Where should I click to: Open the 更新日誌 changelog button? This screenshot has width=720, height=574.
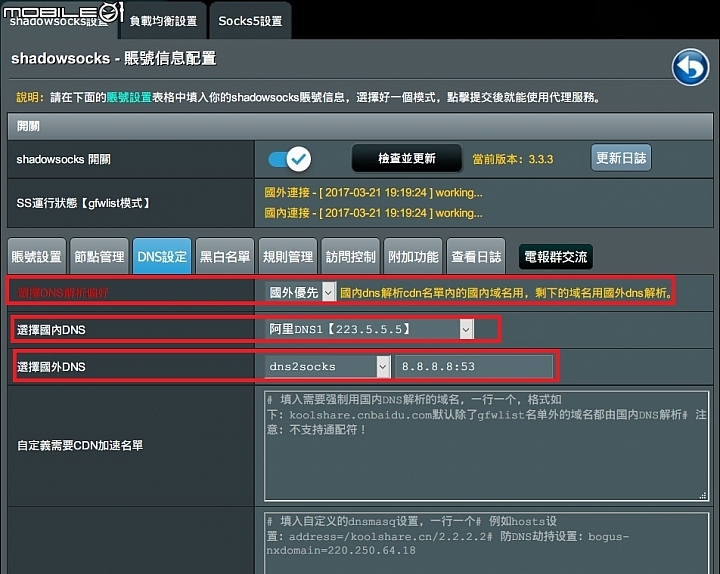point(621,158)
